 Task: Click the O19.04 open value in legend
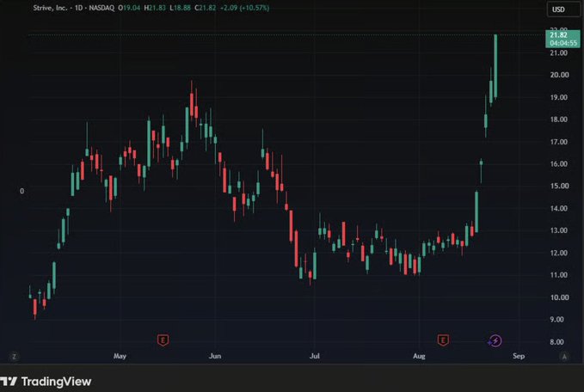129,8
